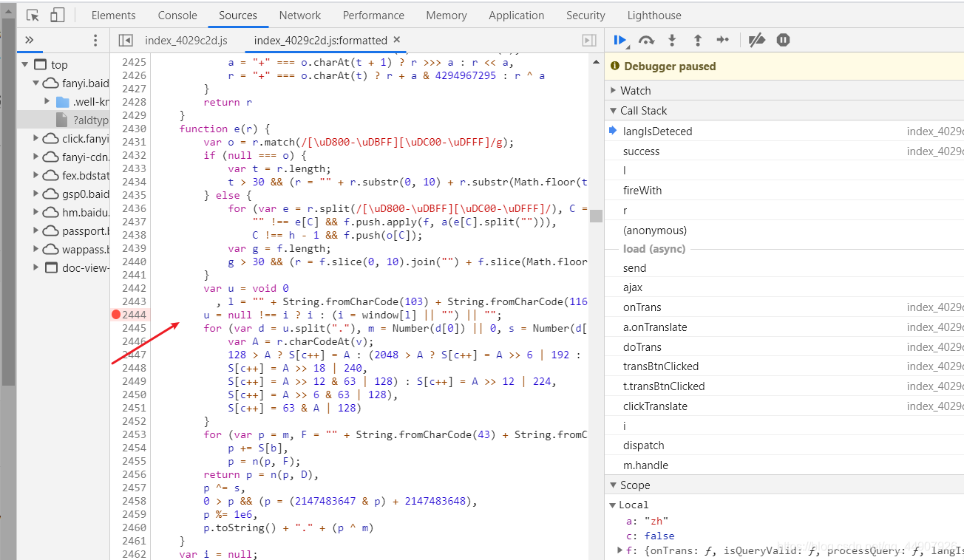Select the success call stack frame
The image size is (964, 560).
[784, 151]
